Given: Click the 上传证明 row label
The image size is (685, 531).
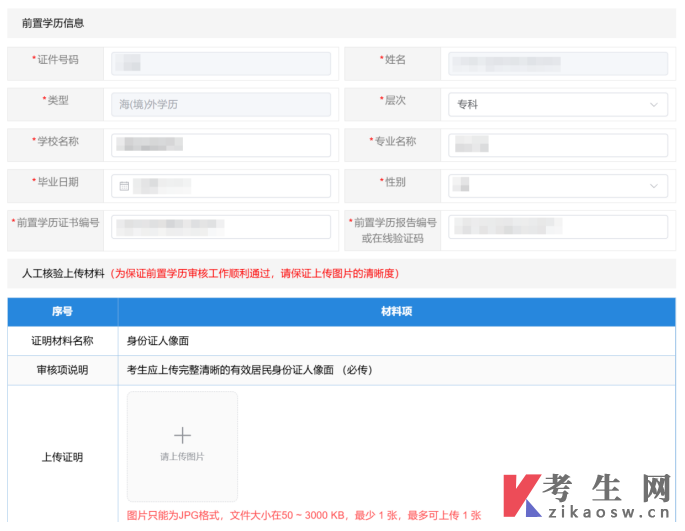Looking at the screenshot, I should point(62,457).
